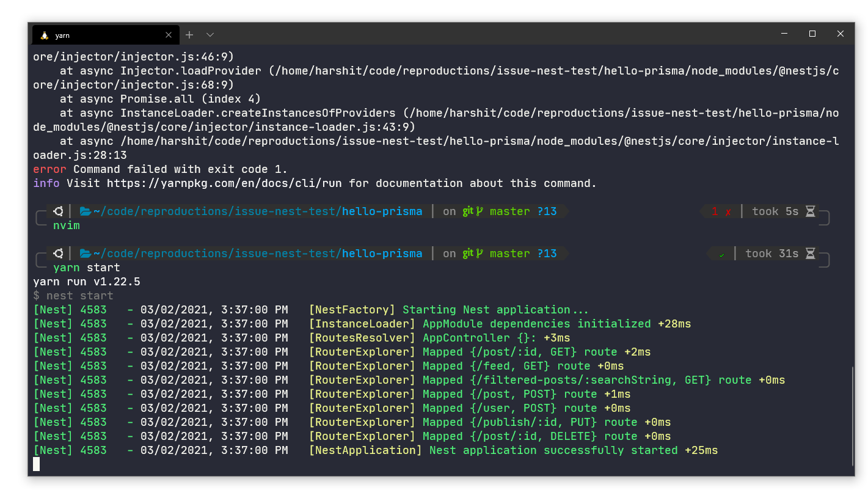Click '[NestApplication]' log tag
Screen dimensions: 868x490
(x=366, y=450)
